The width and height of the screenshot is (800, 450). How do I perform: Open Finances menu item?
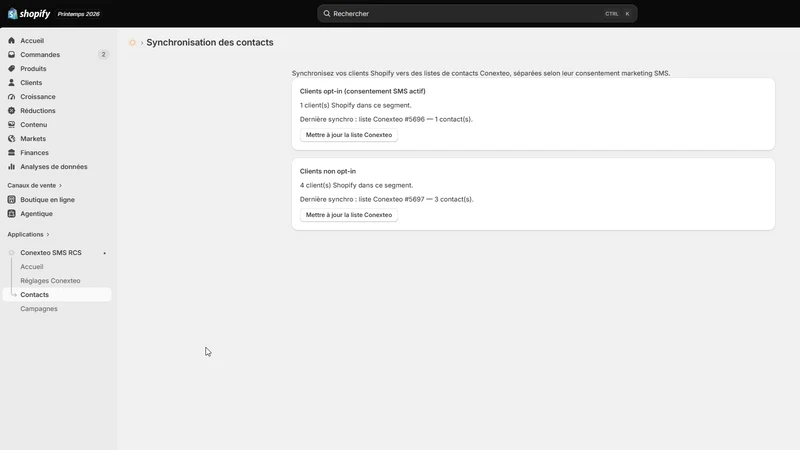pos(57,153)
